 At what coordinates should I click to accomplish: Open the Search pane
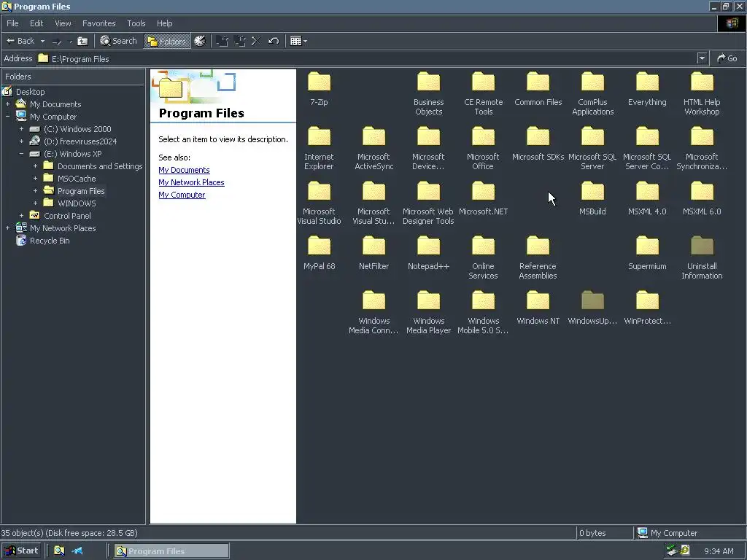pyautogui.click(x=118, y=41)
